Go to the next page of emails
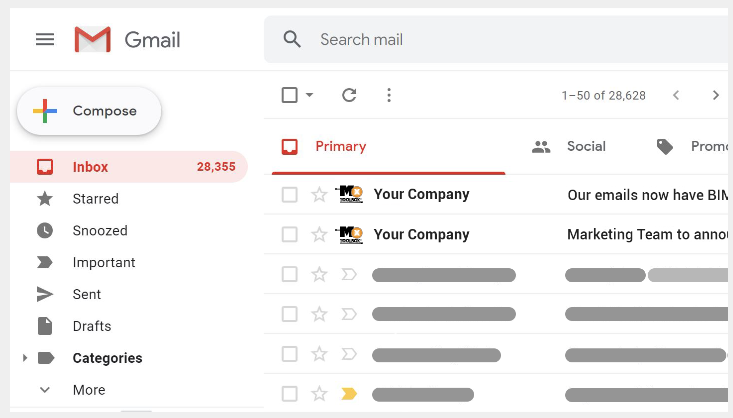 pyautogui.click(x=715, y=95)
